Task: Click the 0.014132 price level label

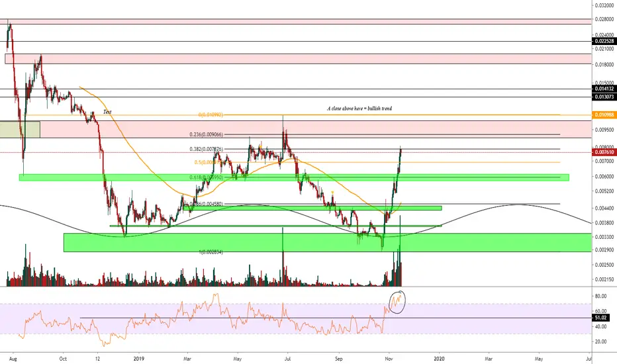Action: coord(604,89)
